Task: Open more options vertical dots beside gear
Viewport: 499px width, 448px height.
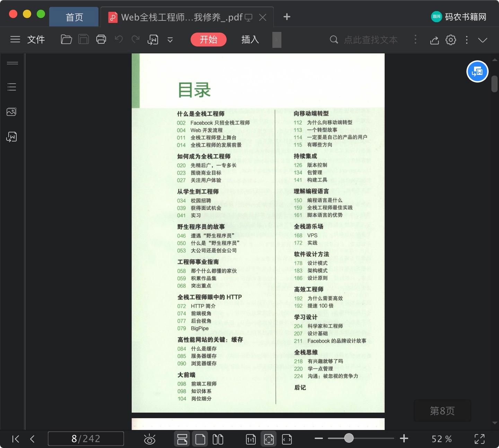Action: click(x=467, y=40)
